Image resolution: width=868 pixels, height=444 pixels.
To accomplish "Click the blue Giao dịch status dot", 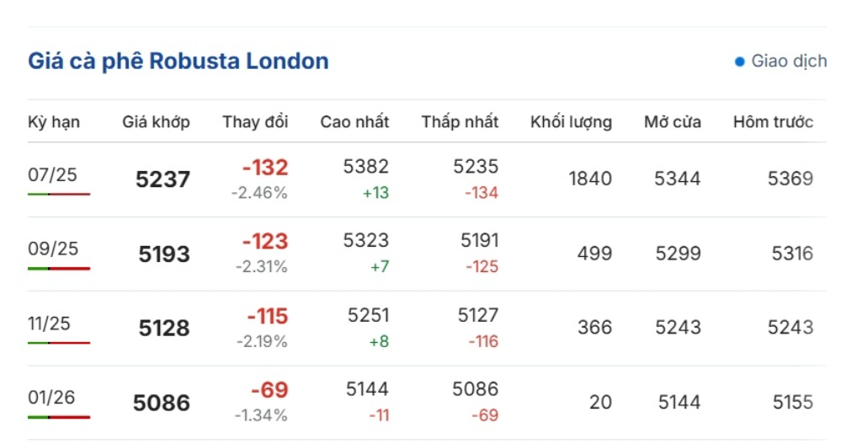I will pyautogui.click(x=739, y=62).
